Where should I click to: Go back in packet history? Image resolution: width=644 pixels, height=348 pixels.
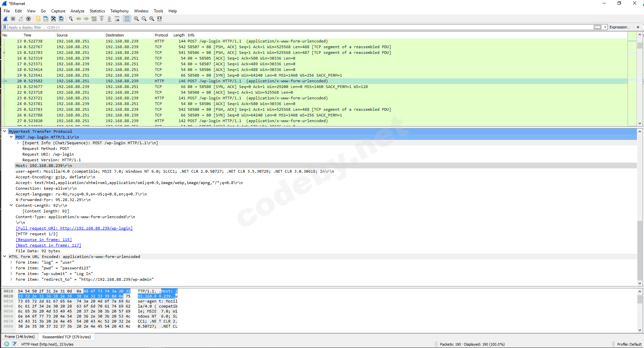tap(79, 19)
